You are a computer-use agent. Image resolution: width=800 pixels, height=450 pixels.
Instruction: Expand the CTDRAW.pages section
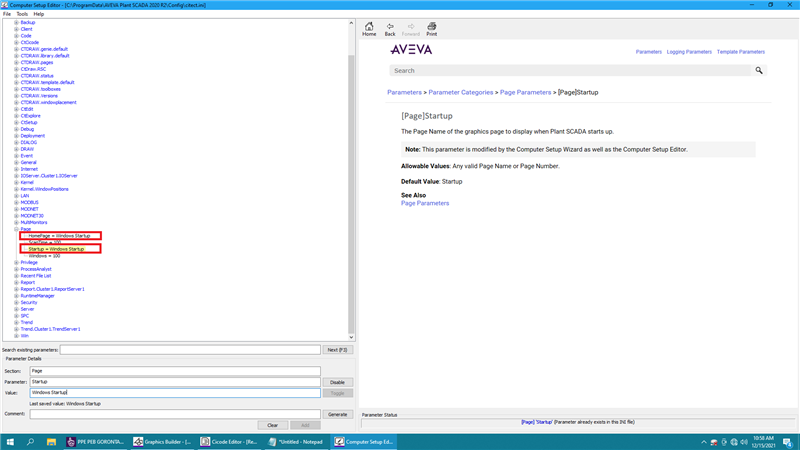click(x=16, y=62)
